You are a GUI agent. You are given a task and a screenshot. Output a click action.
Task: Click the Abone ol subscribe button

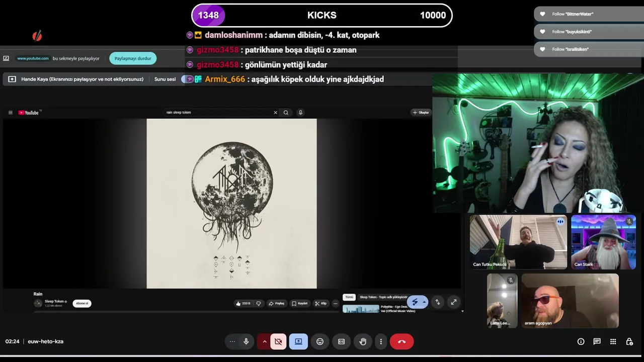click(82, 303)
